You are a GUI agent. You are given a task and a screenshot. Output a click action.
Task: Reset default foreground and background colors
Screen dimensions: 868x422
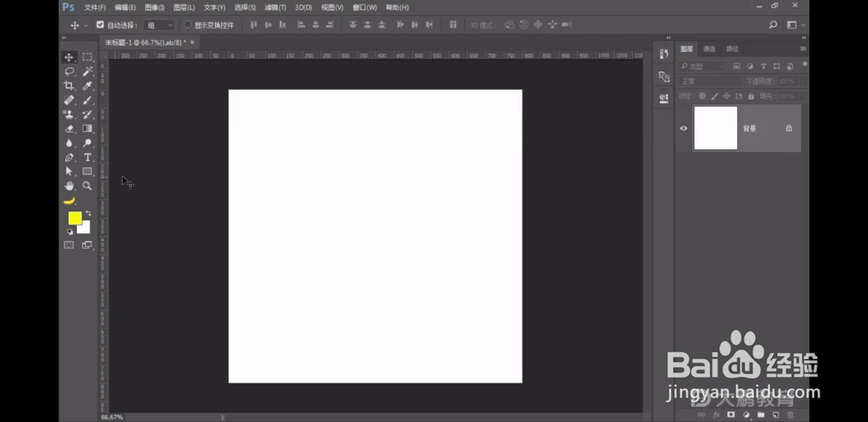click(x=69, y=232)
